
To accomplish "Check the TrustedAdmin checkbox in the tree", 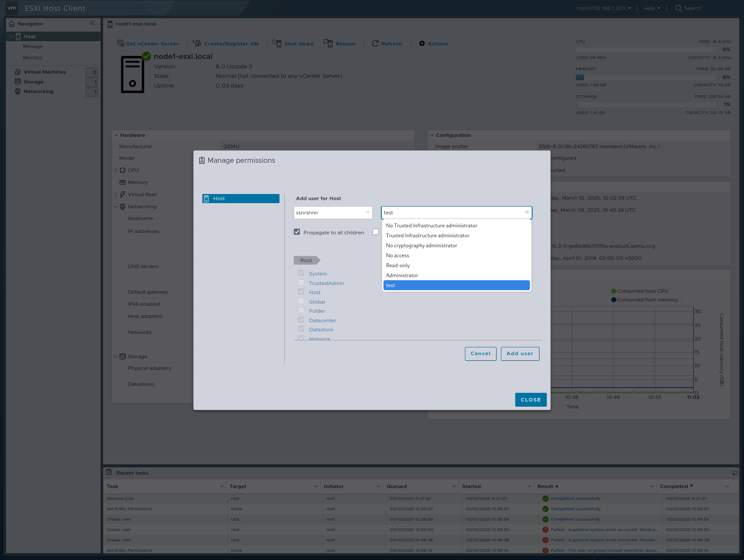I will (301, 282).
